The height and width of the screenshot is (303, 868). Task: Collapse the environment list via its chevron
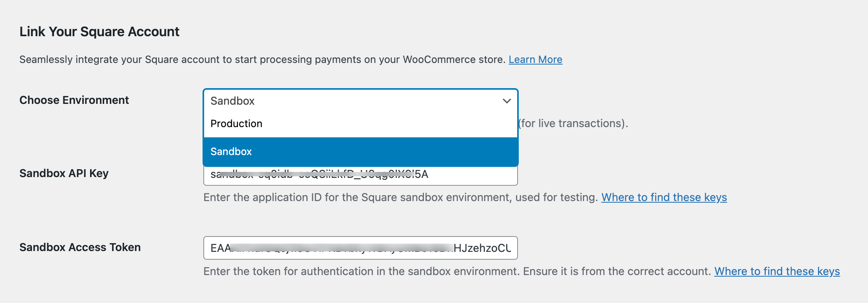(507, 101)
